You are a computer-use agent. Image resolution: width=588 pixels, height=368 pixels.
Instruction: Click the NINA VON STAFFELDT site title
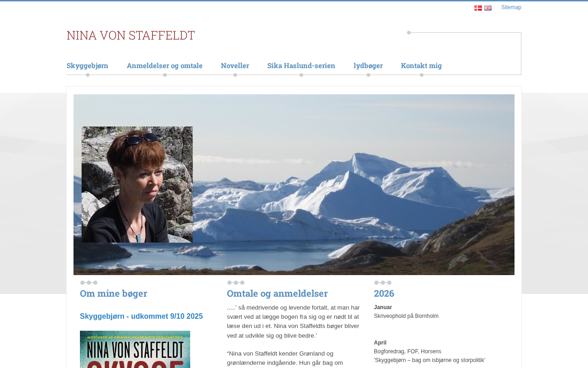(x=131, y=35)
